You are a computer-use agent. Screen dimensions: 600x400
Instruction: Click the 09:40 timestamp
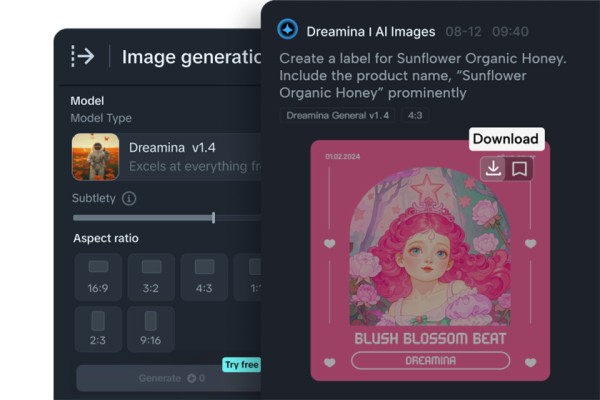(510, 31)
